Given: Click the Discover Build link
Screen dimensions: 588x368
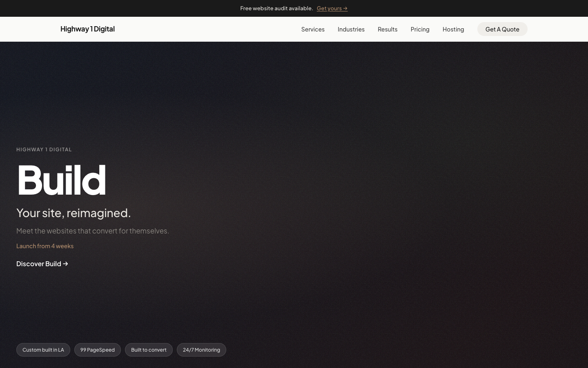Looking at the screenshot, I should pyautogui.click(x=39, y=264).
